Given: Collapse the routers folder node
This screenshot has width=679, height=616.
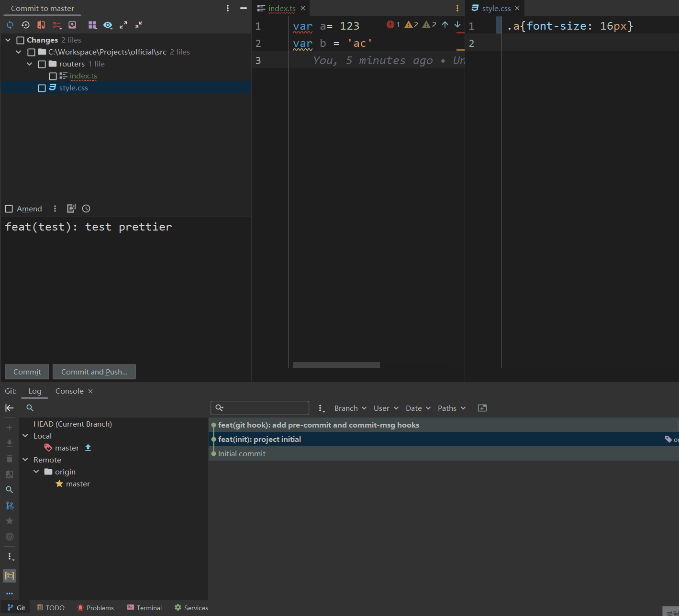Looking at the screenshot, I should 30,64.
